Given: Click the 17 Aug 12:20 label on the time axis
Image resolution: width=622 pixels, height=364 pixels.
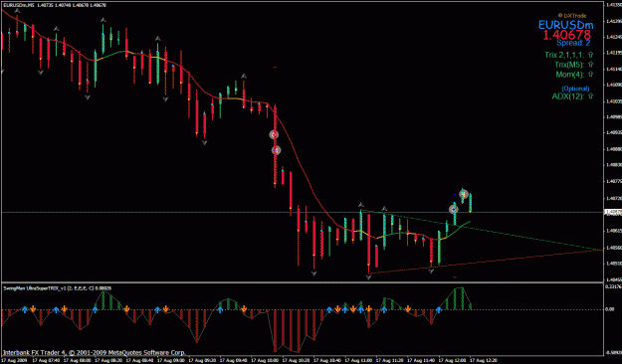Looking at the screenshot, I should pyautogui.click(x=483, y=360).
